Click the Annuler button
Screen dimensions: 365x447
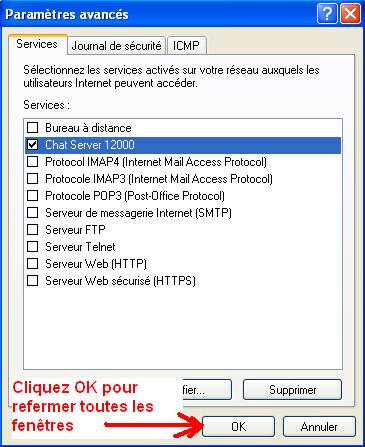pyautogui.click(x=319, y=426)
